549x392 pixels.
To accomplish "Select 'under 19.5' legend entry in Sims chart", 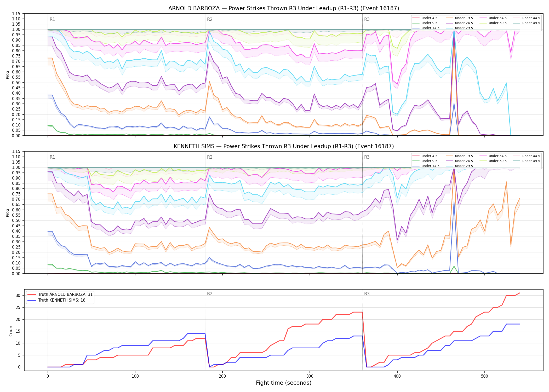I will click(x=459, y=156).
